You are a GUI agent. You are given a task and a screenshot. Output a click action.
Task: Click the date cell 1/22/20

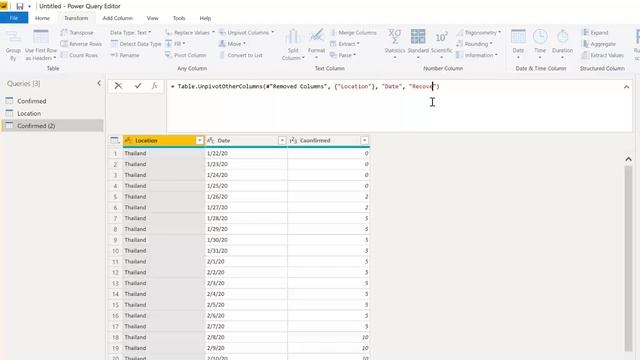(x=246, y=153)
